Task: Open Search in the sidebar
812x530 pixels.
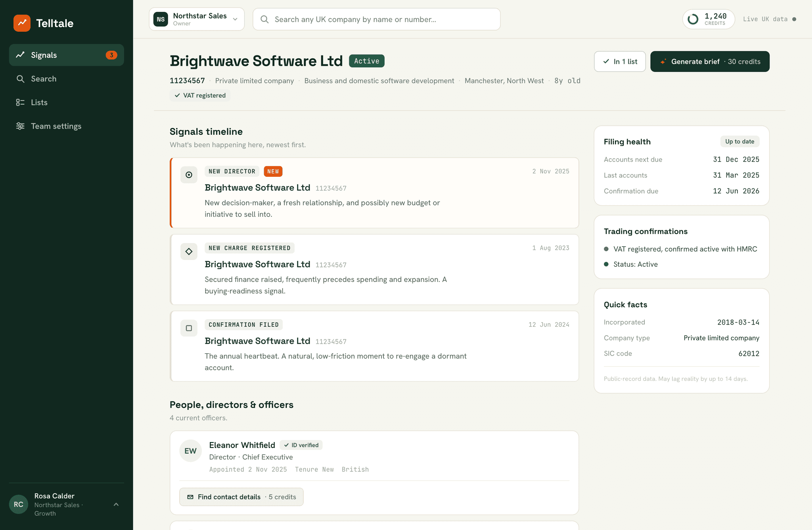Action: [x=66, y=79]
